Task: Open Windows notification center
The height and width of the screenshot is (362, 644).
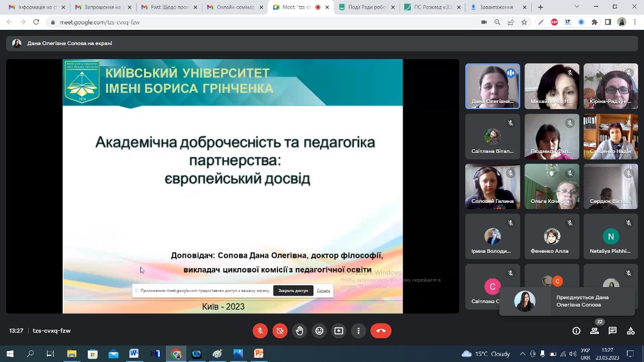Action: [x=631, y=354]
